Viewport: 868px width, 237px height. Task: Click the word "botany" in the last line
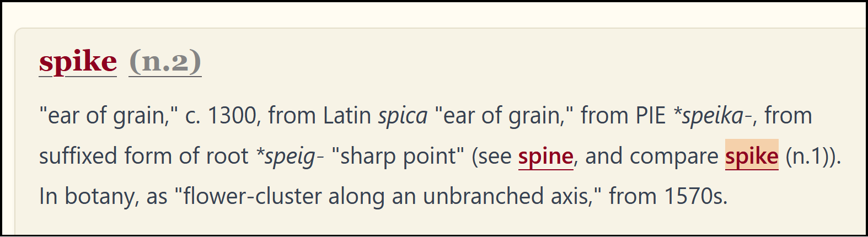pyautogui.click(x=101, y=196)
